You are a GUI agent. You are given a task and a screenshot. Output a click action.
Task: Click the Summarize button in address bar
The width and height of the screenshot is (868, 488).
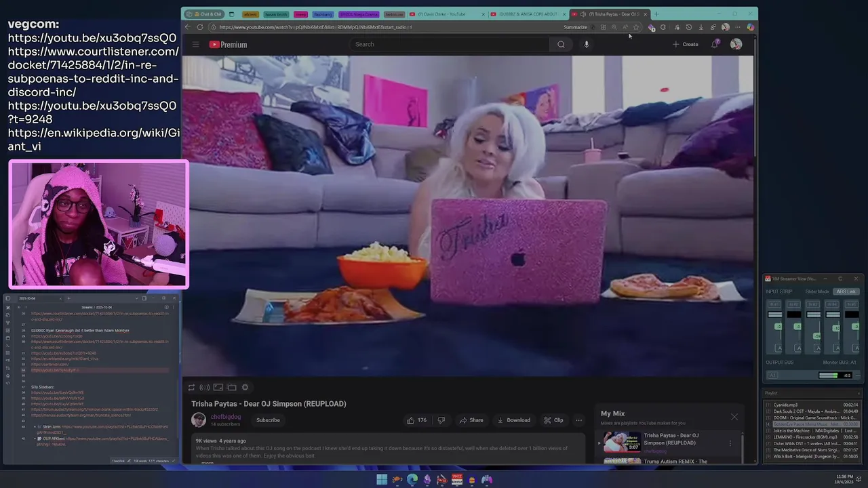575,27
